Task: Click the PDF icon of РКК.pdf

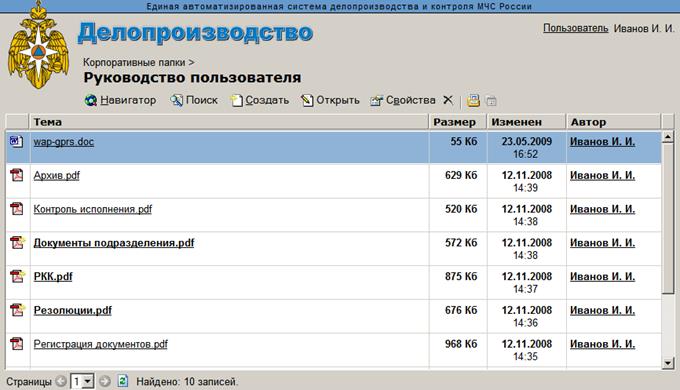Action: coord(17,276)
